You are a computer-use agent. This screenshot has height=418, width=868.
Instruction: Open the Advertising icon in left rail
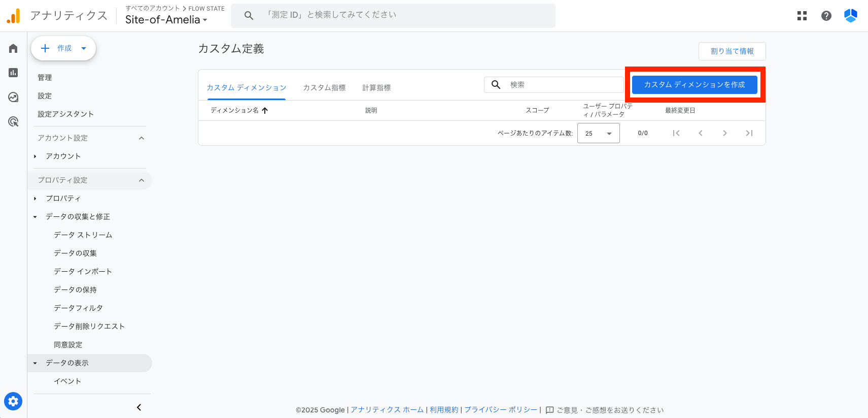[x=13, y=121]
